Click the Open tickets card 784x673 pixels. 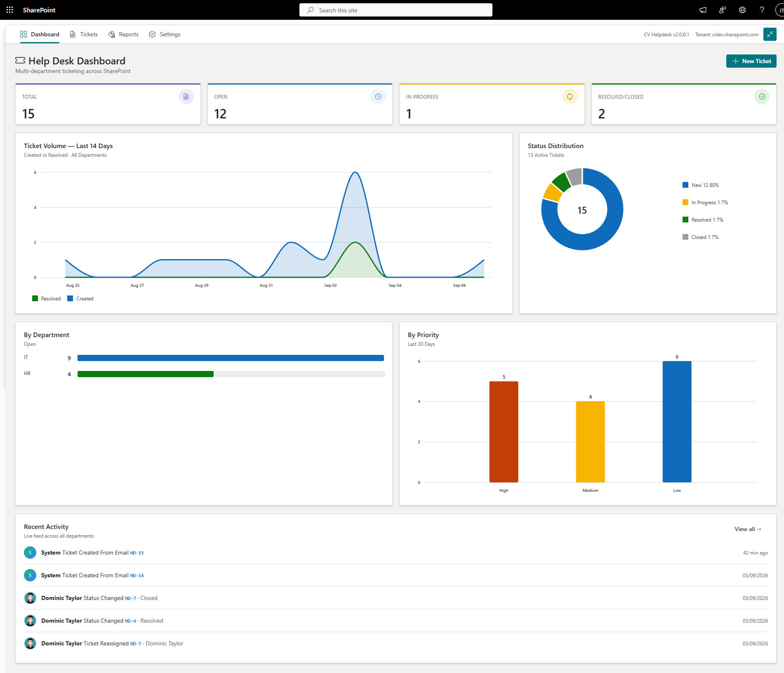(300, 104)
